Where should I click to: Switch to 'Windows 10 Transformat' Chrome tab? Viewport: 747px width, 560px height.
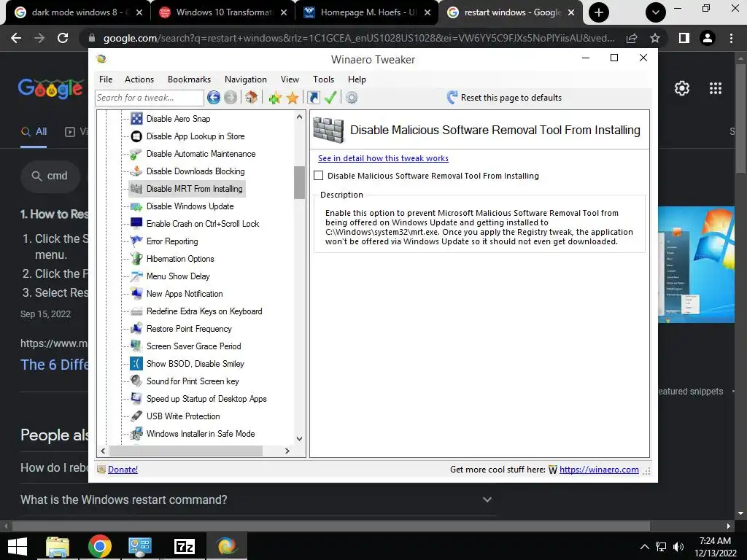[223, 12]
